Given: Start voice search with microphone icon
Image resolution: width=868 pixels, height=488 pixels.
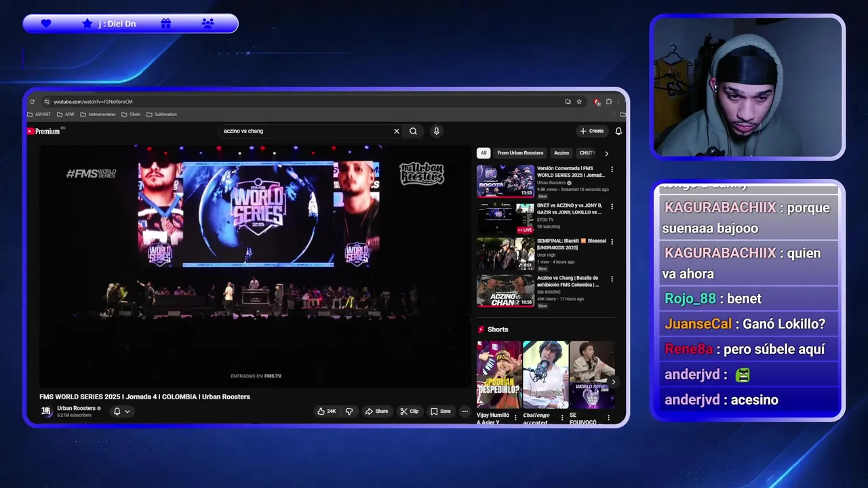Looking at the screenshot, I should (x=437, y=131).
